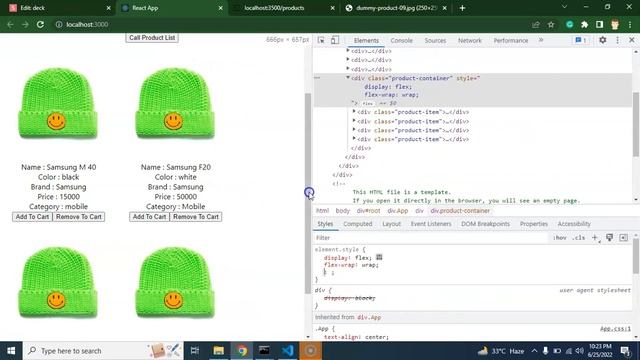This screenshot has height=360, width=640.
Task: Click the Call Product List button
Action: pyautogui.click(x=152, y=38)
